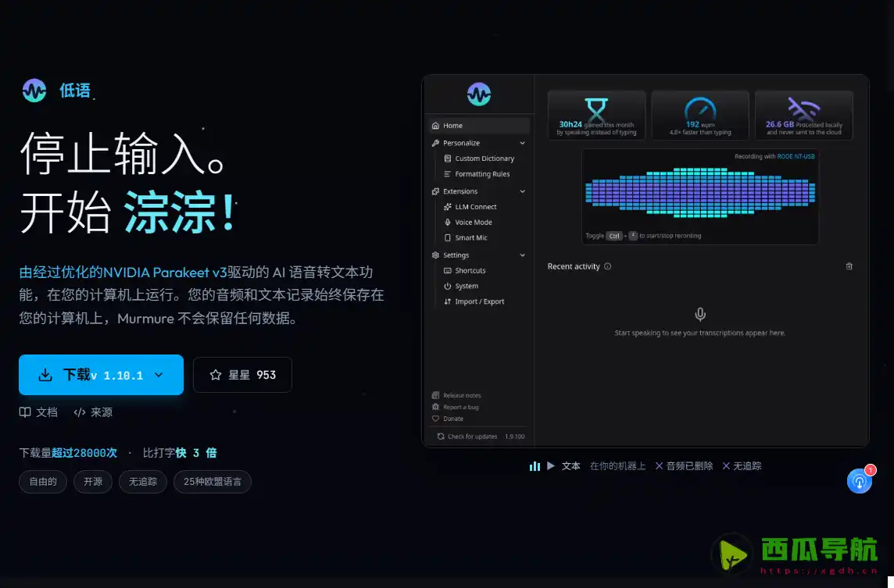Click the play triangle below app preview

click(551, 466)
